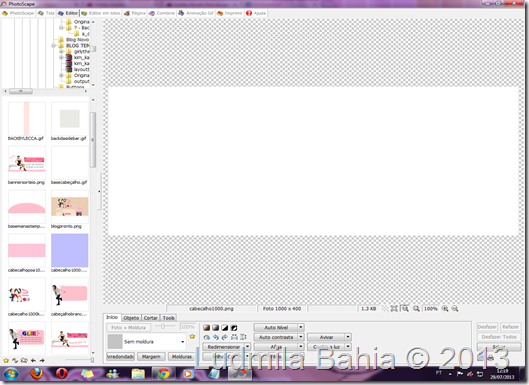Expand the BLOG TEM folder tree node
Viewport: 529px width, 385px height.
point(53,45)
